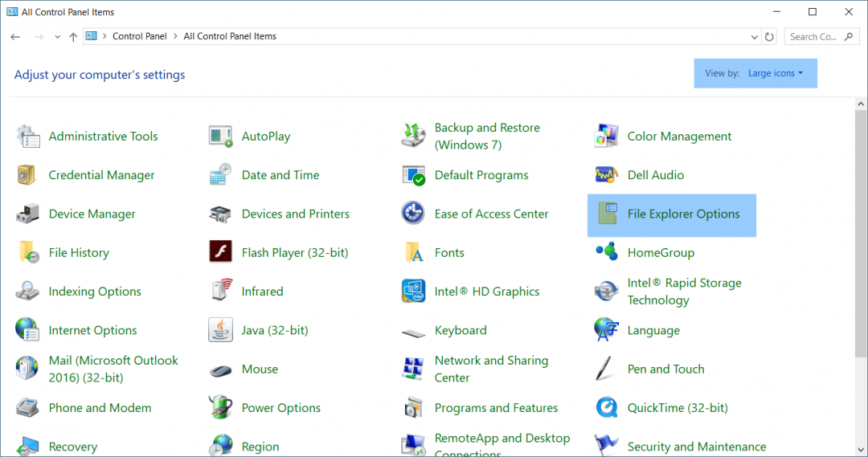Click the Phone and Modem icon
This screenshot has height=457, width=868.
coord(27,407)
